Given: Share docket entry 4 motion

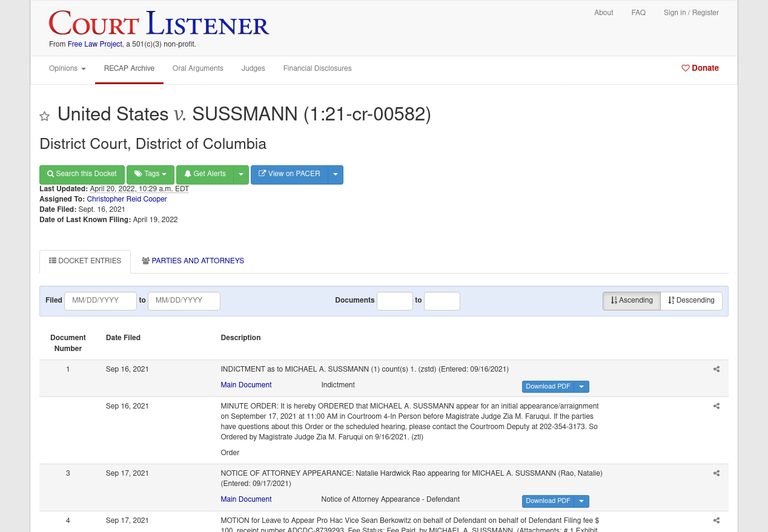Looking at the screenshot, I should pos(717,521).
